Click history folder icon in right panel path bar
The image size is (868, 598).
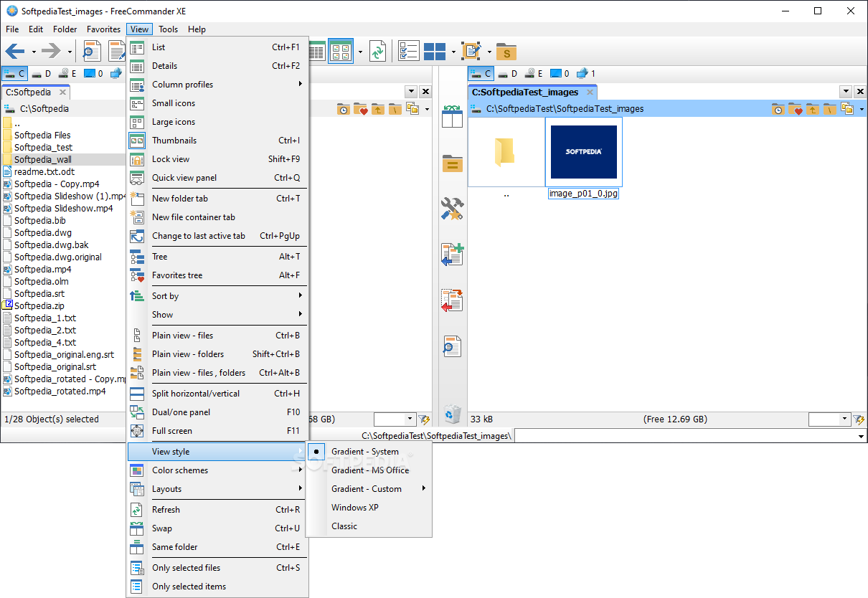(778, 109)
